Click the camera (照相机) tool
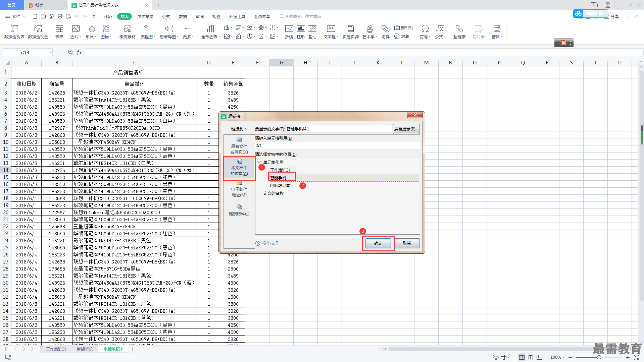Viewport: 644px width, 362px height. (404, 27)
